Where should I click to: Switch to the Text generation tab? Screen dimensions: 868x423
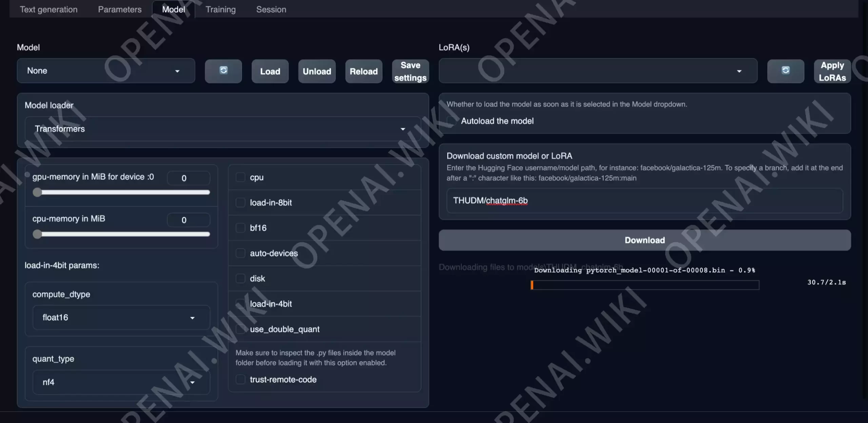tap(48, 9)
